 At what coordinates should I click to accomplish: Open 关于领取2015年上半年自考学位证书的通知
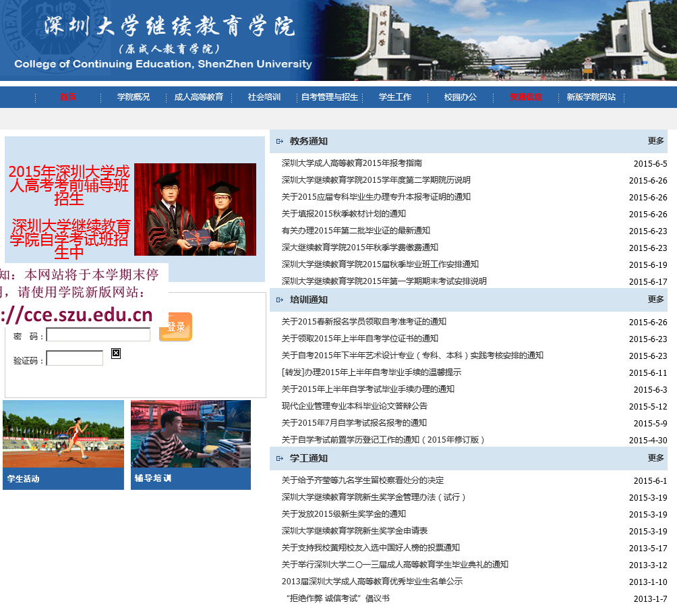coord(360,339)
